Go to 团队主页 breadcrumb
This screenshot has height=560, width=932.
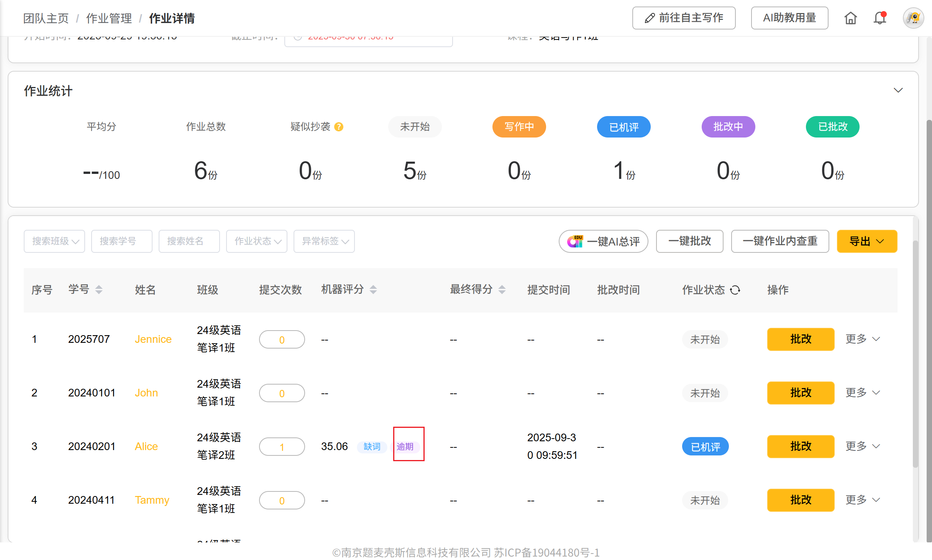pos(46,18)
